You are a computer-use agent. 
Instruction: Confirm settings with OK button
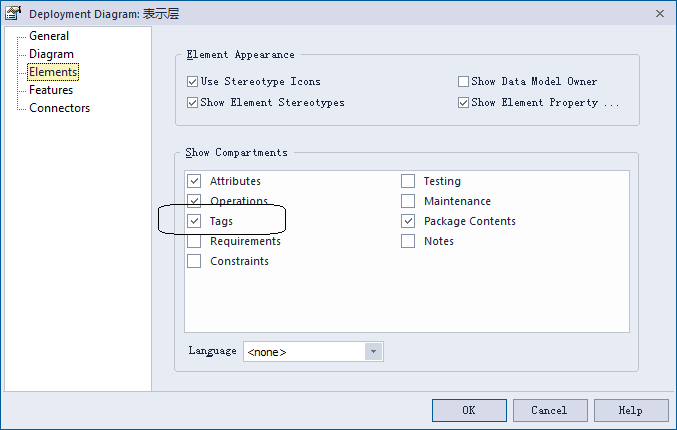coord(469,410)
